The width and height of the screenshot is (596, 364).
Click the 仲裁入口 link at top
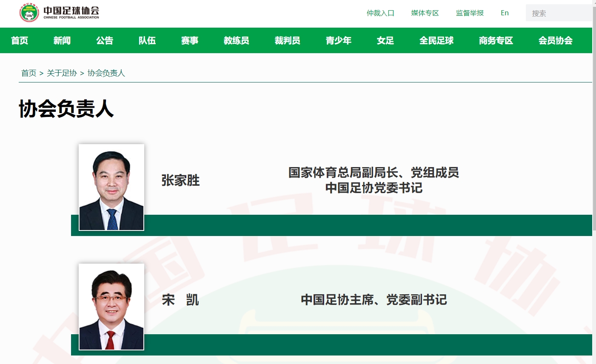(x=380, y=13)
